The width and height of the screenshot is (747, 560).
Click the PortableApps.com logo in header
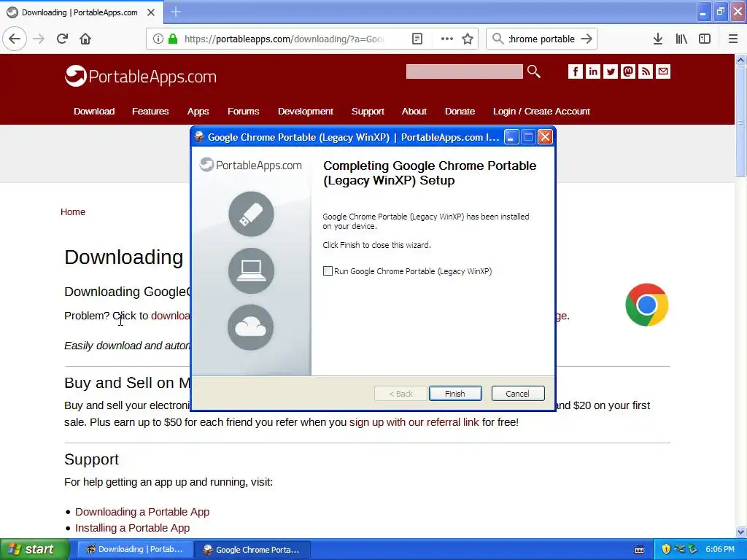pos(141,76)
